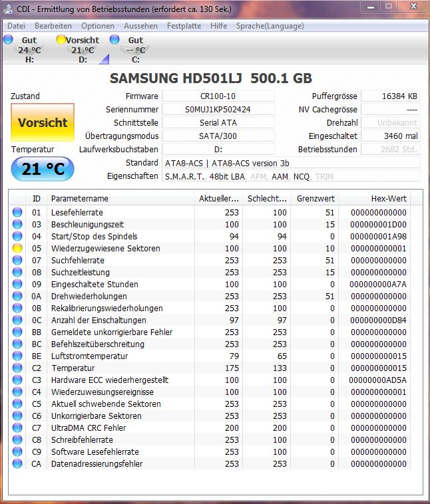Sort by the Parametername column header

[x=120, y=199]
